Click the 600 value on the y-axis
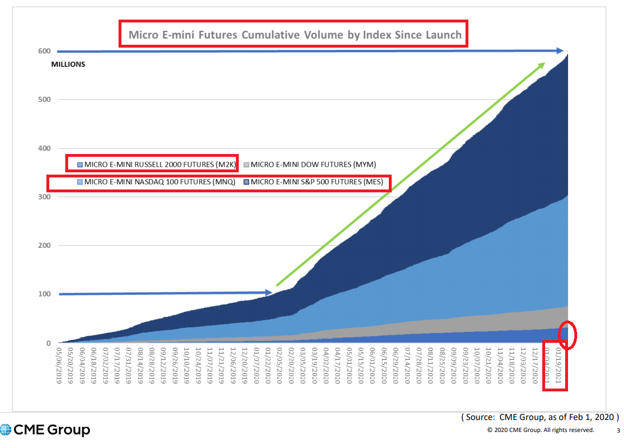 pos(45,51)
